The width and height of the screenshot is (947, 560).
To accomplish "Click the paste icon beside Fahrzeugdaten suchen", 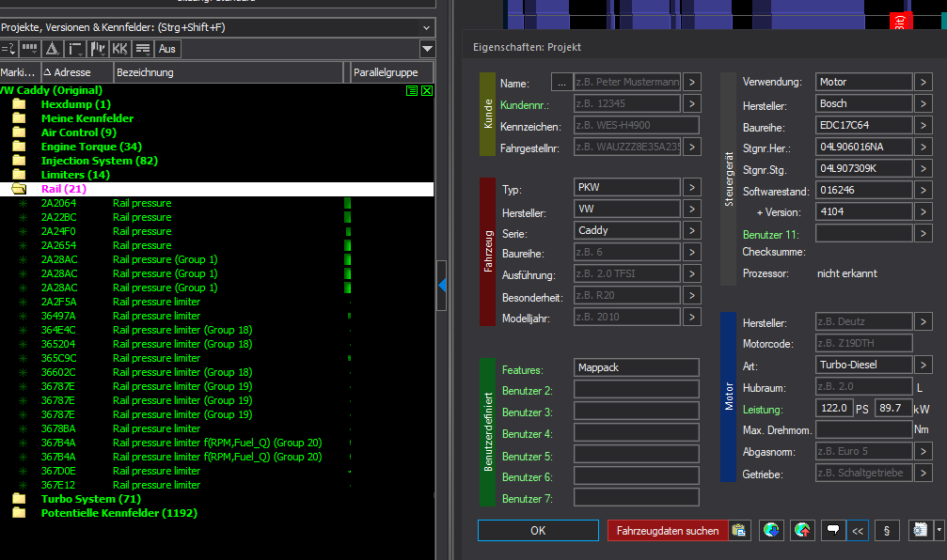I will pyautogui.click(x=740, y=531).
